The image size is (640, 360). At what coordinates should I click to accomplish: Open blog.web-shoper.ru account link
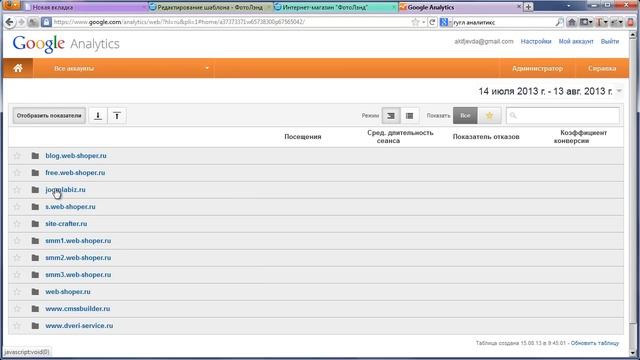click(x=76, y=156)
